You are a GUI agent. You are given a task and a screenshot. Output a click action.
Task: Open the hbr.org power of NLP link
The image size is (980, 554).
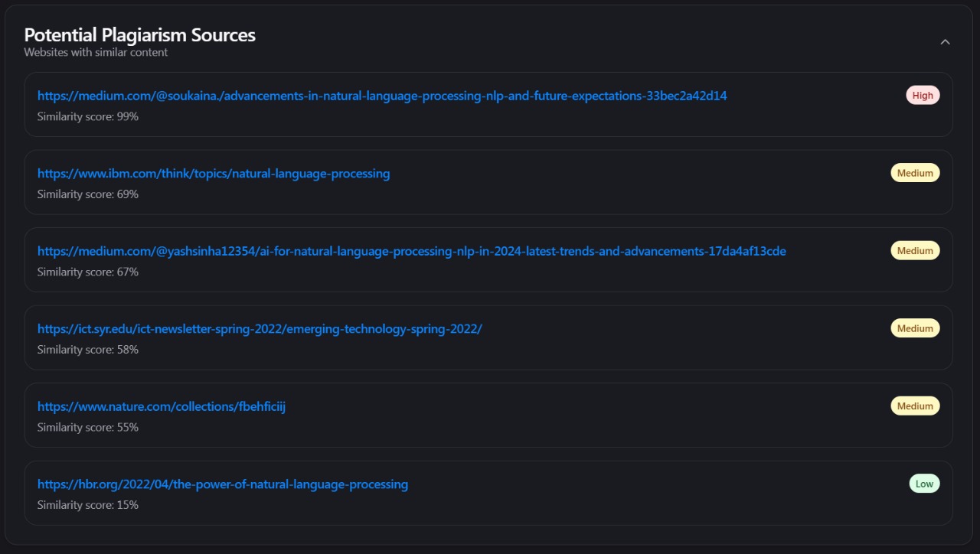click(223, 484)
